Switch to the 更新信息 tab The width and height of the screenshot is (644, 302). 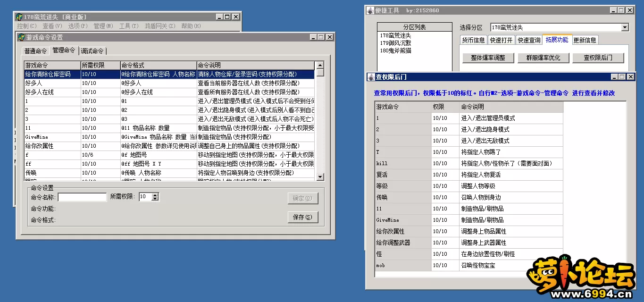click(585, 40)
